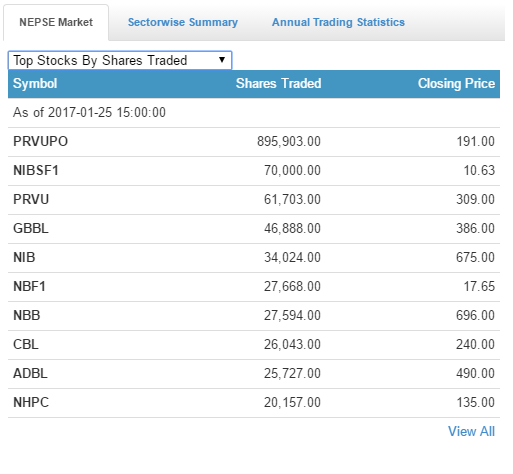Click the 70,000.00 shares traded value

(292, 170)
